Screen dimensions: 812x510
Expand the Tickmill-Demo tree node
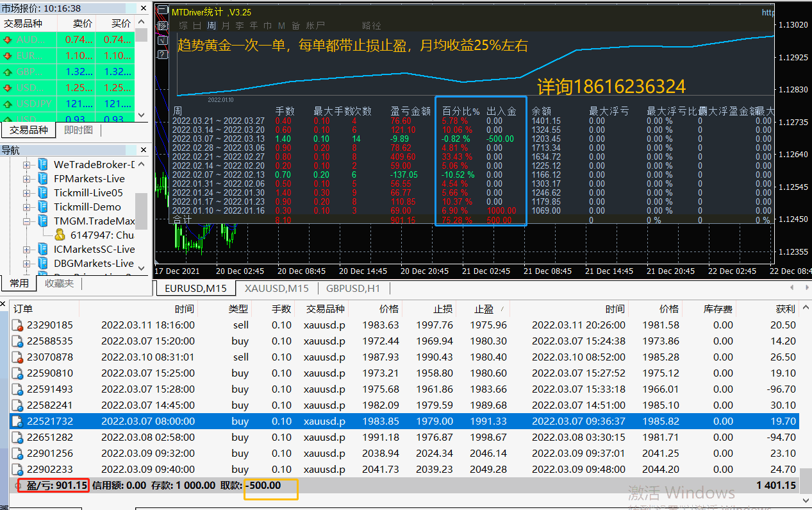tap(27, 207)
